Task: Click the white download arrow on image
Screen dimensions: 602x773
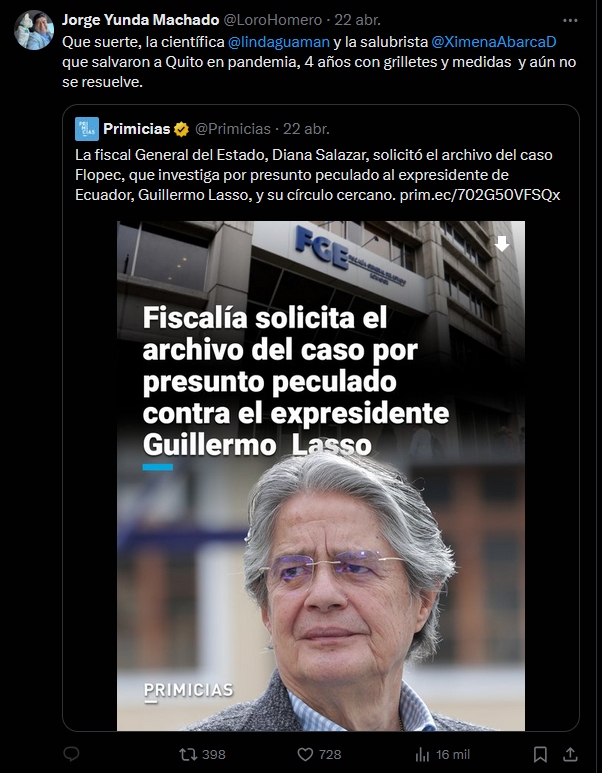Action: [502, 244]
